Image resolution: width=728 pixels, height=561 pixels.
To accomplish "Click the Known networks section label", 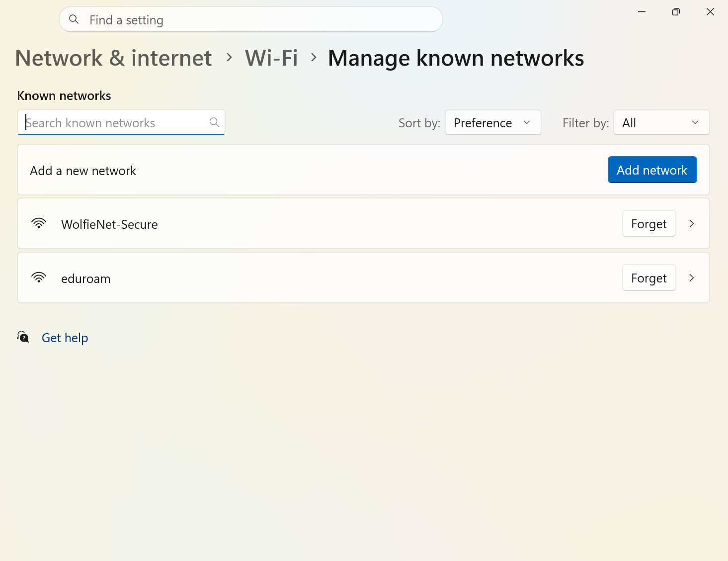I will [64, 95].
